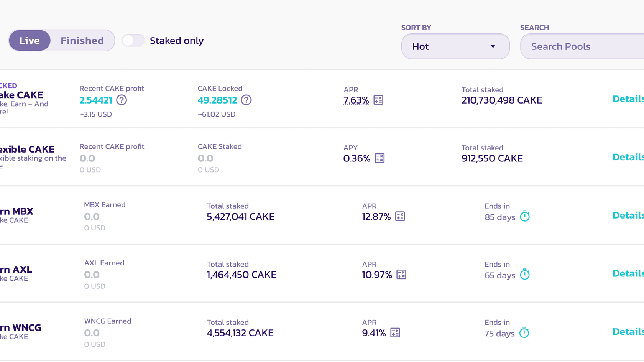Click total staked 5,427,041 CAKE
This screenshot has height=362, width=644.
coord(241,217)
